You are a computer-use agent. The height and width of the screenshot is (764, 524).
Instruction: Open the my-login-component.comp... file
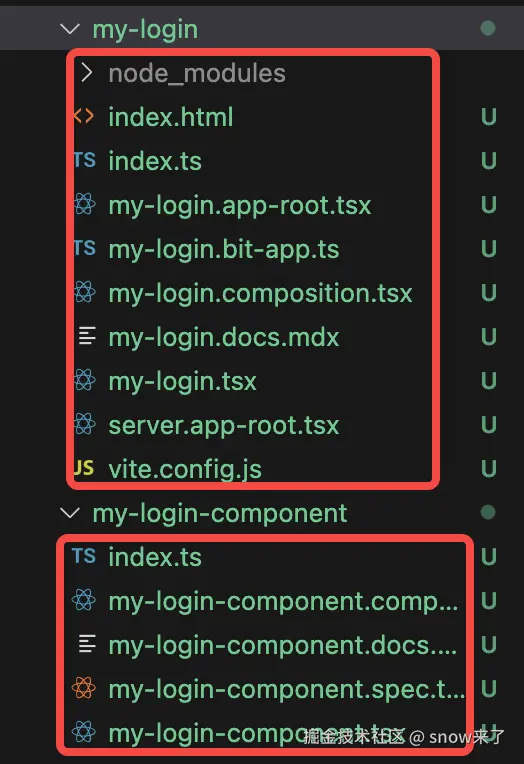pos(283,601)
